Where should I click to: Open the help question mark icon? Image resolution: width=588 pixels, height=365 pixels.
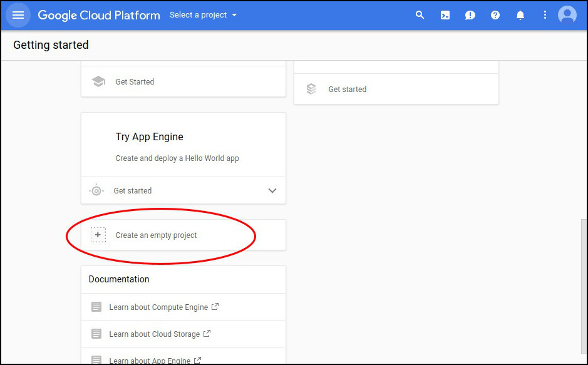[495, 15]
